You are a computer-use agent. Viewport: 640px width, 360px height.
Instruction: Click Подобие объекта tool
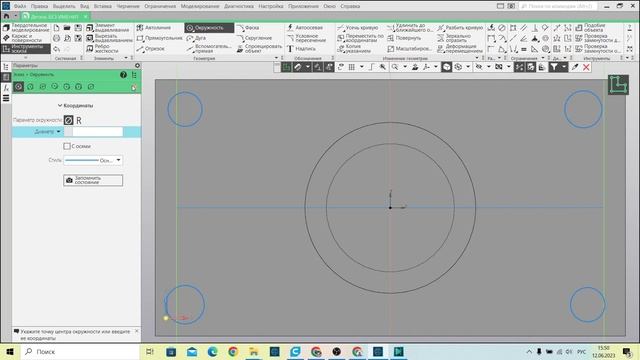tap(590, 28)
